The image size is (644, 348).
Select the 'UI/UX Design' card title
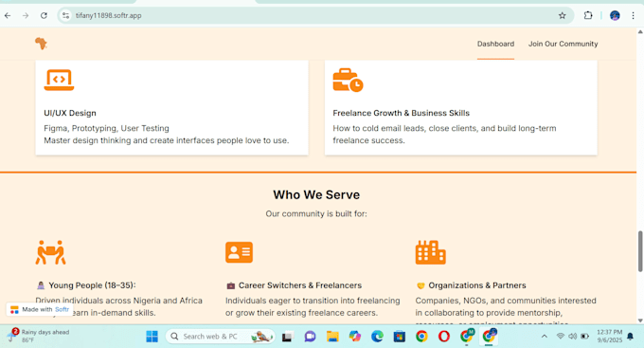tap(70, 113)
